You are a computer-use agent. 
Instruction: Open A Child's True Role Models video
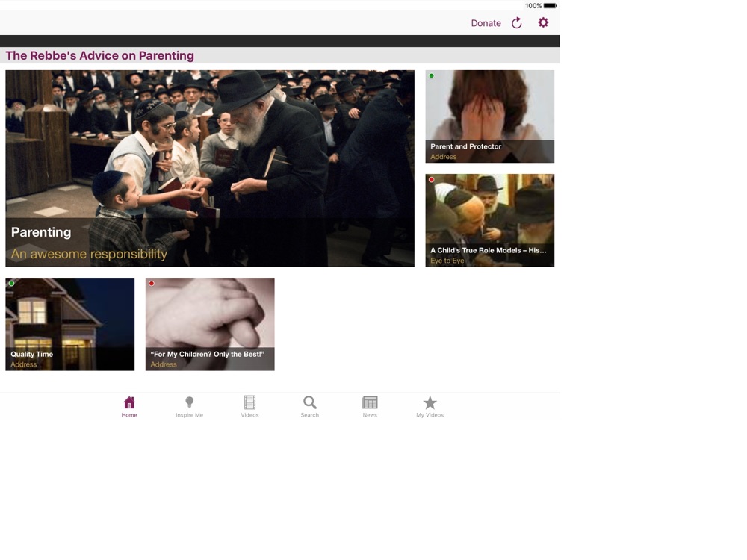(x=490, y=220)
